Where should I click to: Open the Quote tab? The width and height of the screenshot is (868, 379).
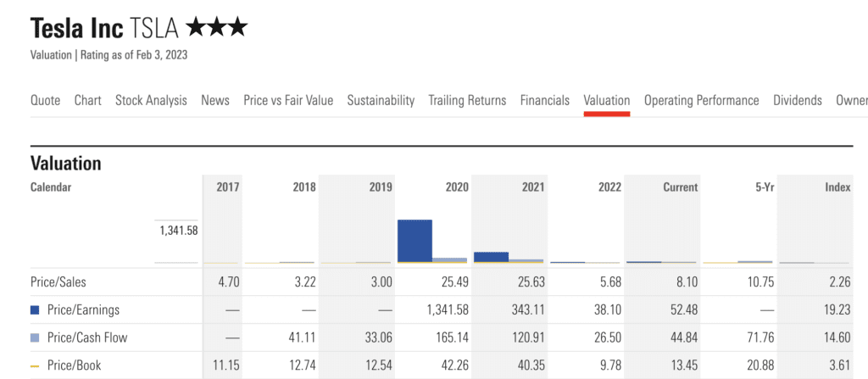point(46,100)
